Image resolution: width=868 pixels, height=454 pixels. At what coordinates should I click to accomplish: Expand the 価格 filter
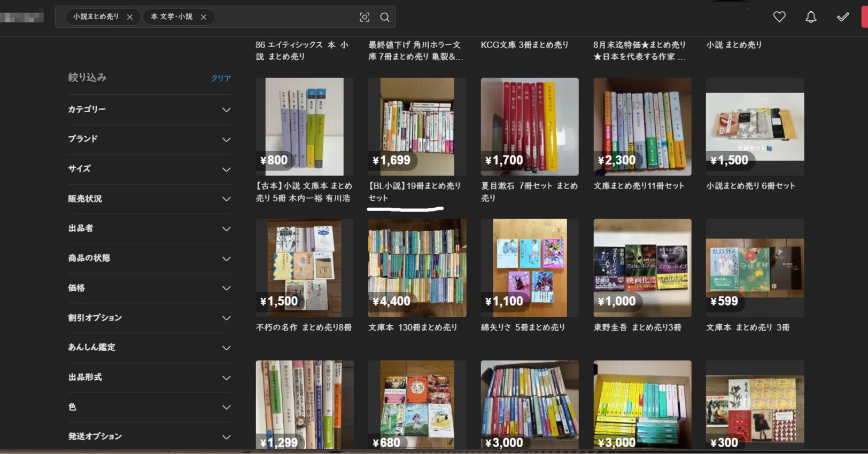[x=150, y=288]
